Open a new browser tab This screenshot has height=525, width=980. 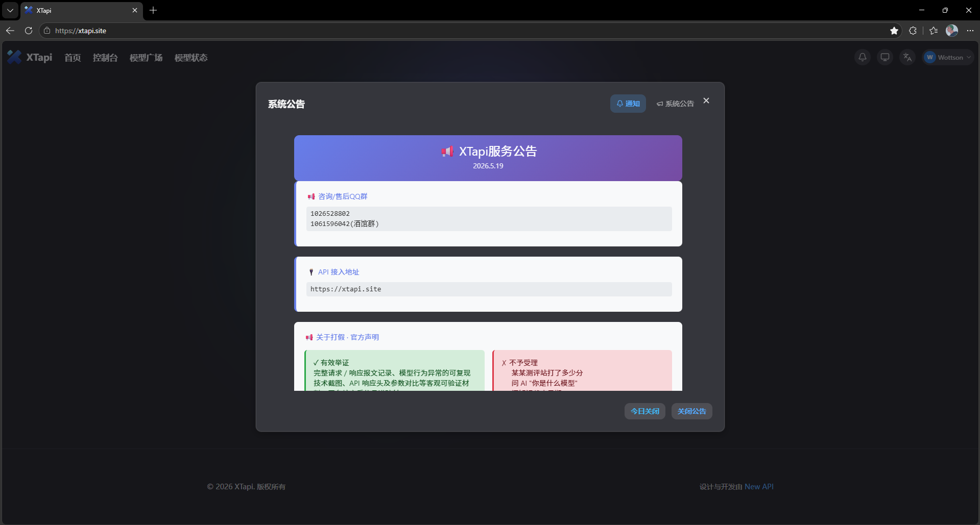(x=153, y=10)
